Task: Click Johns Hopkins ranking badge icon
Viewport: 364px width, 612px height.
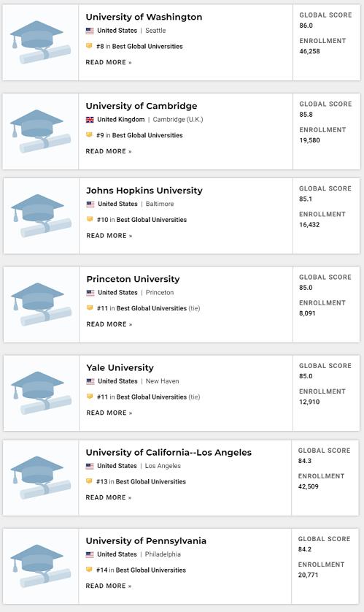Action: tap(90, 219)
